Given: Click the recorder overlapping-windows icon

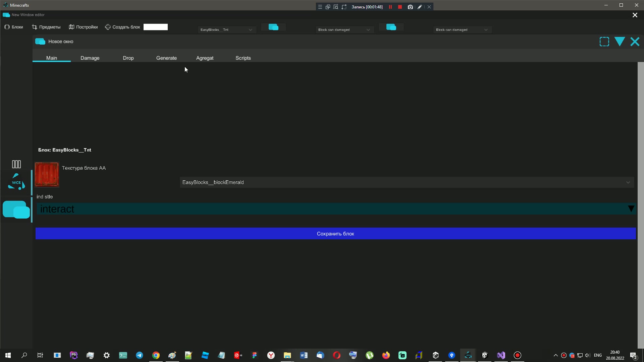Looking at the screenshot, I should point(328,7).
